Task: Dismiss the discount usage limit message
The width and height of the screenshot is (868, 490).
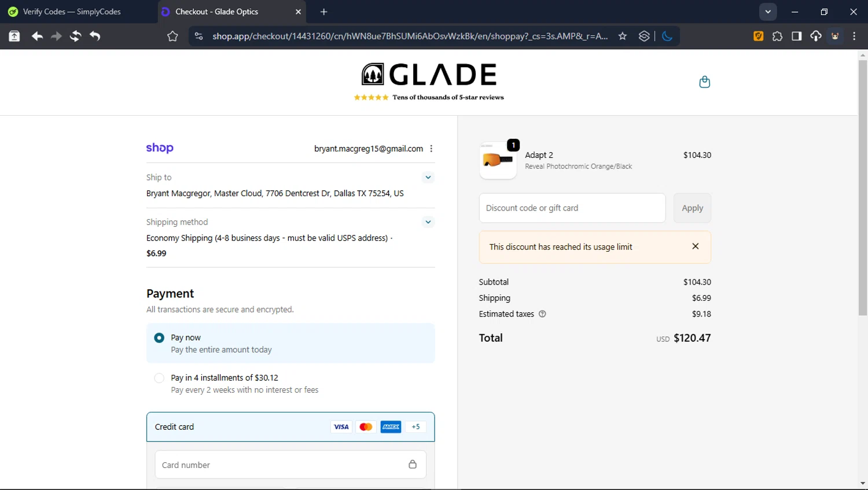Action: [x=696, y=246]
